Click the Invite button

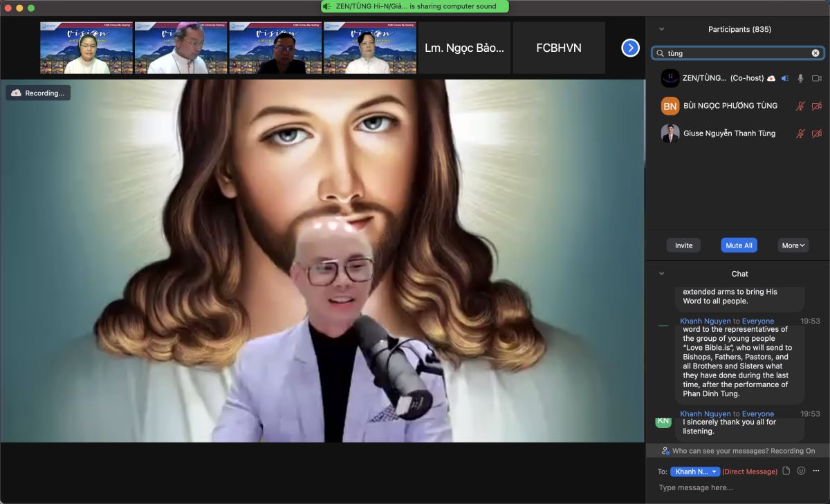(x=683, y=245)
